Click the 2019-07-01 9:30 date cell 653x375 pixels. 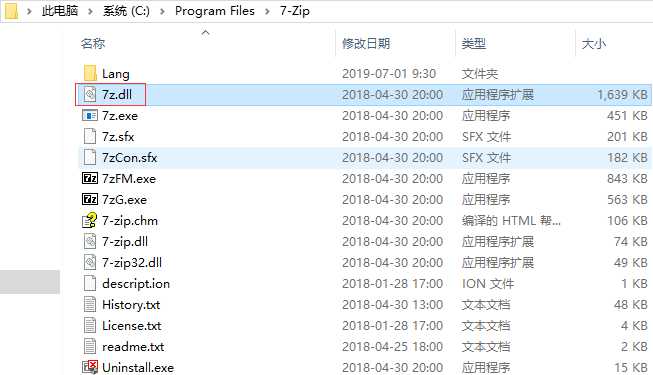coord(389,74)
